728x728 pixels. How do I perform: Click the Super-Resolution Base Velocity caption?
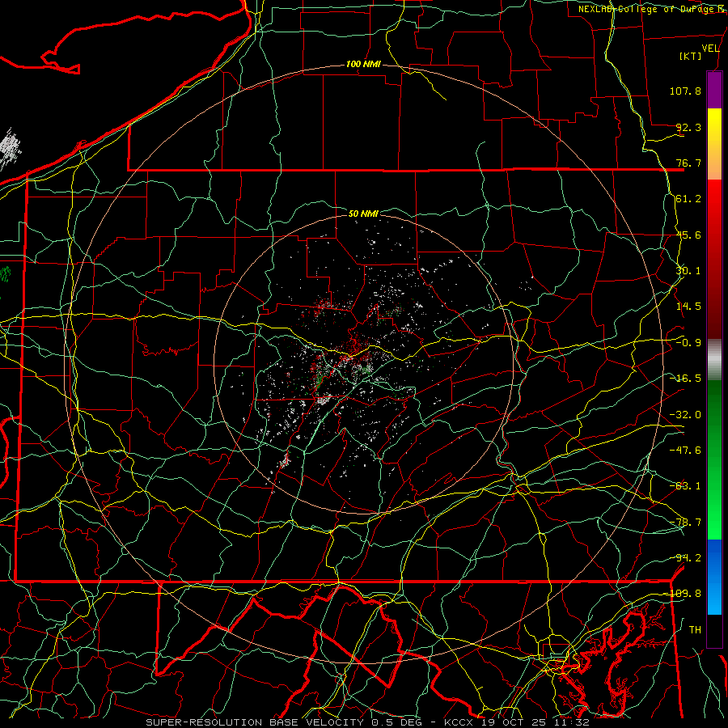pyautogui.click(x=368, y=722)
